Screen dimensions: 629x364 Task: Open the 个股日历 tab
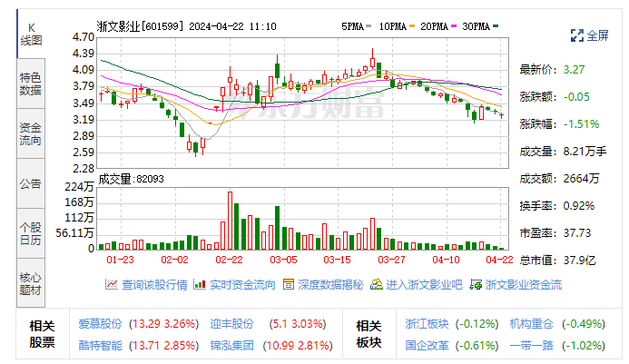pos(31,233)
